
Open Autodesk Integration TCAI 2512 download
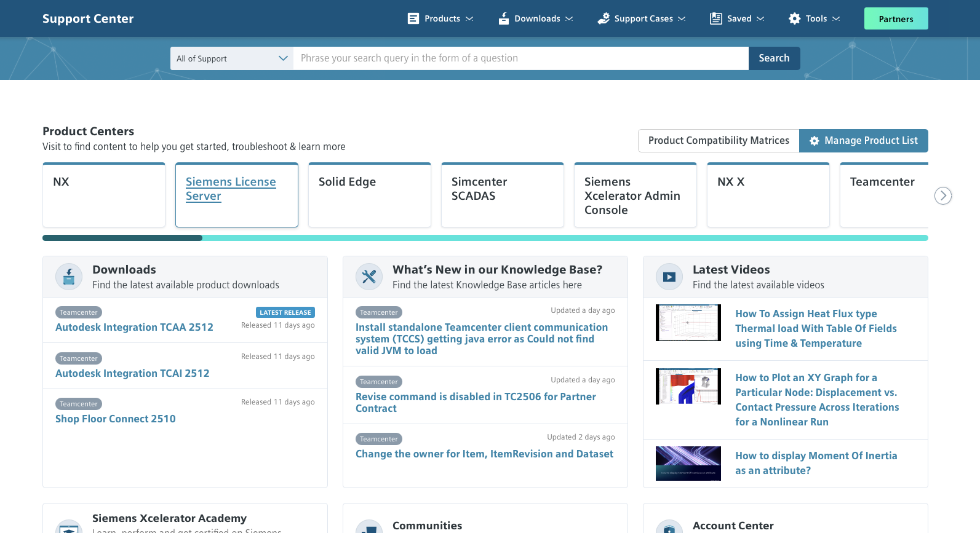coord(132,374)
